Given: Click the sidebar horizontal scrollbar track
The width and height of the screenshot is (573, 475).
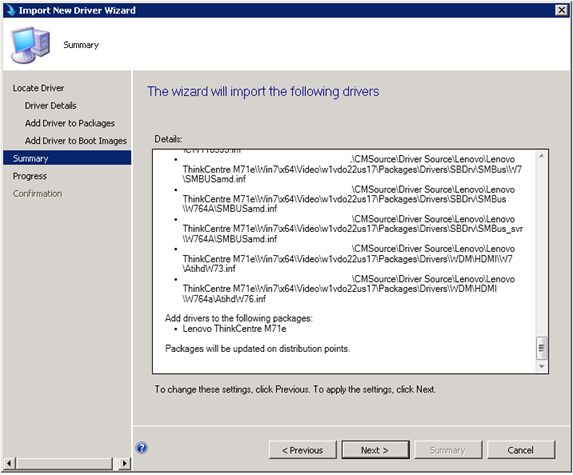Looking at the screenshot, I should pyautogui.click(x=65, y=463).
